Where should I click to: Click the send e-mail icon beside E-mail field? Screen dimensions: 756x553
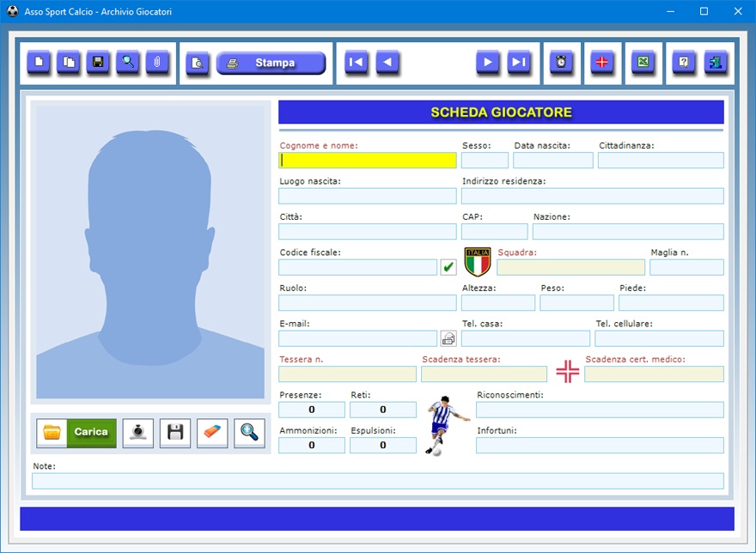click(x=448, y=338)
